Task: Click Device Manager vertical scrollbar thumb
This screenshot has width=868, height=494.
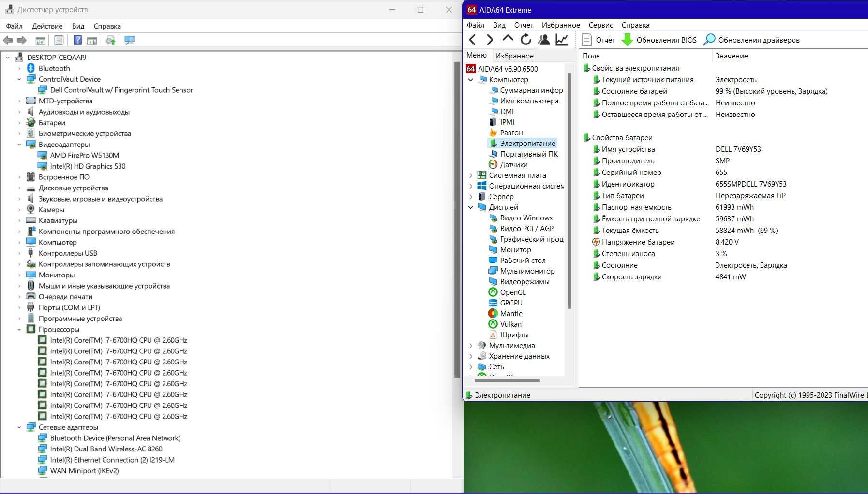Action: tap(457, 219)
